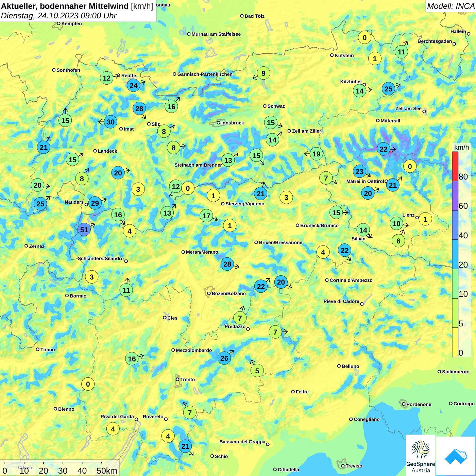Screen dimensions: 476x476
Task: Click station marker 23 above Matrei in Osttirol
Action: pyautogui.click(x=359, y=171)
